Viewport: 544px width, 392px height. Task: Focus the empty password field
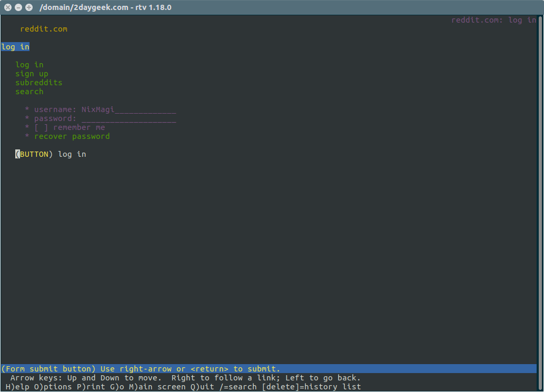pos(128,119)
